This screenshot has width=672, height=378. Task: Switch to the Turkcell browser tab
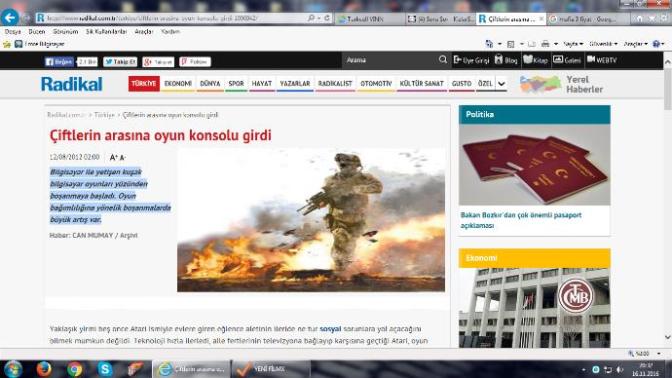369,19
